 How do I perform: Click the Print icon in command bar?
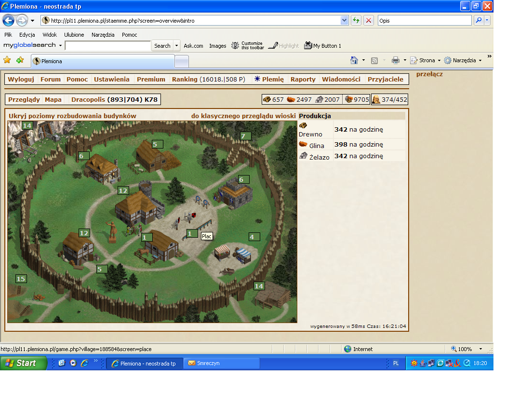395,60
